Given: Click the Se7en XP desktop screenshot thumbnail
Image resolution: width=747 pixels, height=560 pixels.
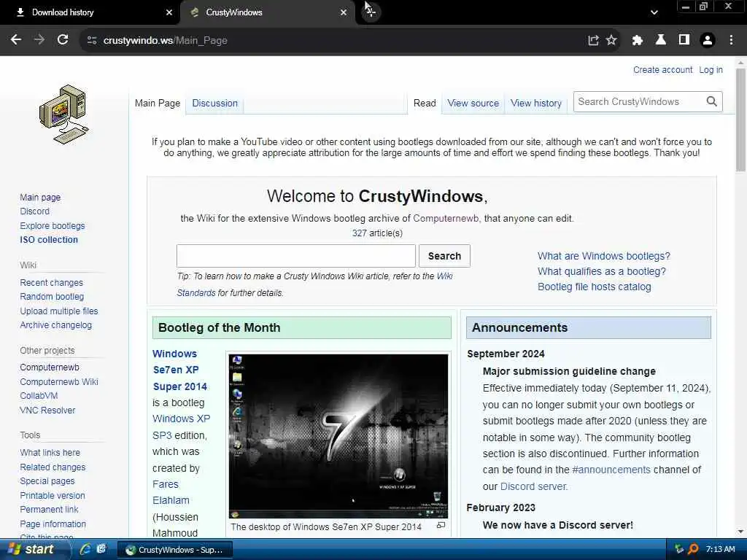Looking at the screenshot, I should pos(338,436).
